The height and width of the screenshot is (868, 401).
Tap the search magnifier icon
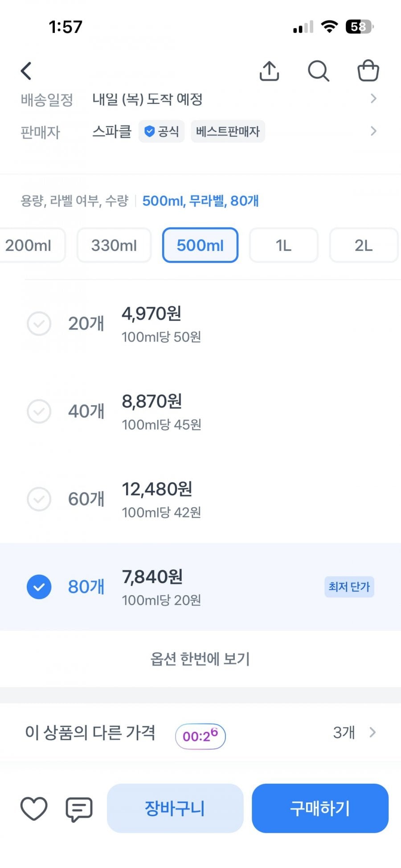click(x=319, y=70)
